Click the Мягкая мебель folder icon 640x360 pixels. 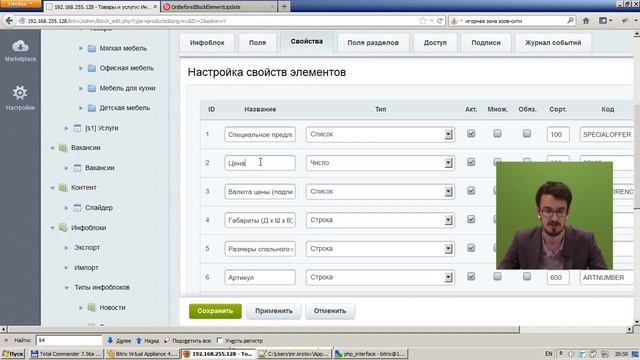[x=92, y=48]
